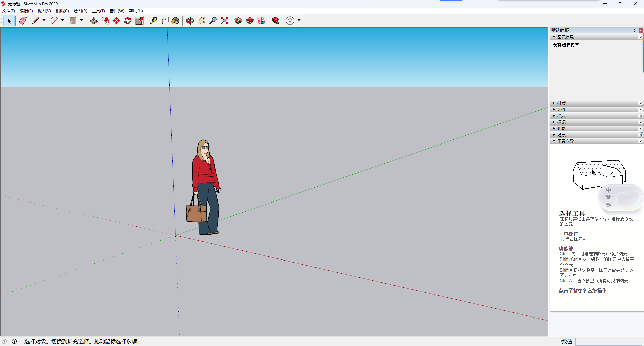
Task: Select the Rotate tool
Action: tap(127, 20)
